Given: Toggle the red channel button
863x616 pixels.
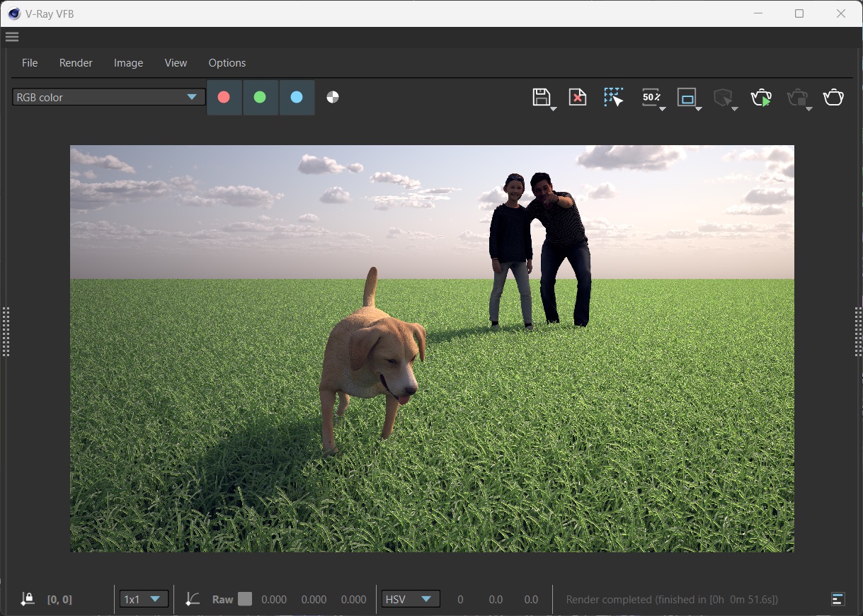Looking at the screenshot, I should tap(224, 97).
